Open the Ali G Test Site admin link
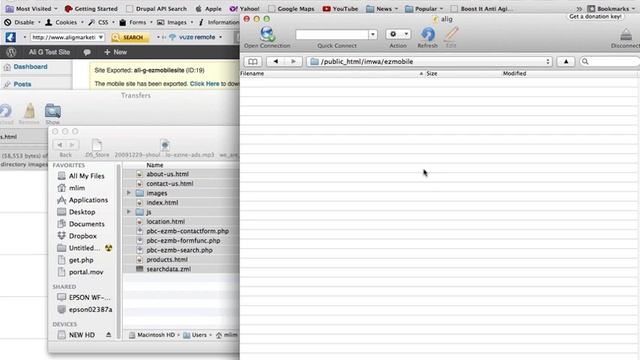Image resolution: width=640 pixels, height=360 pixels. pyautogui.click(x=49, y=52)
